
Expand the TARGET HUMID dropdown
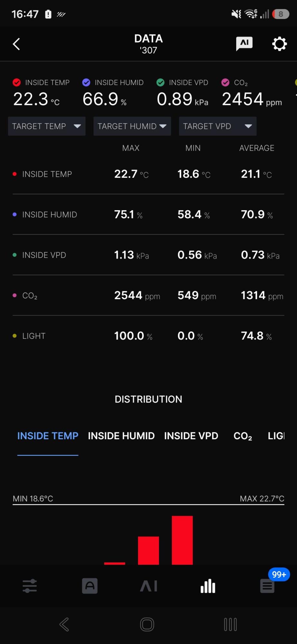point(132,126)
